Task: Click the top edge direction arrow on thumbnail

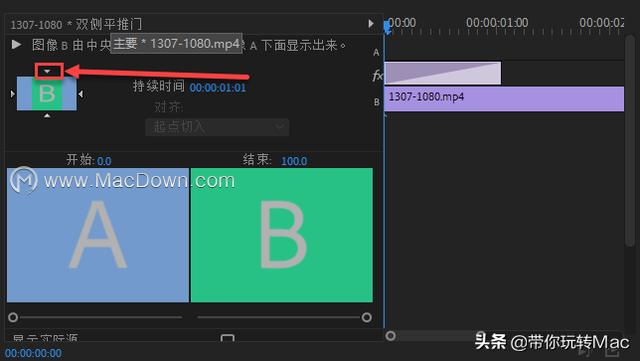Action: (x=47, y=71)
